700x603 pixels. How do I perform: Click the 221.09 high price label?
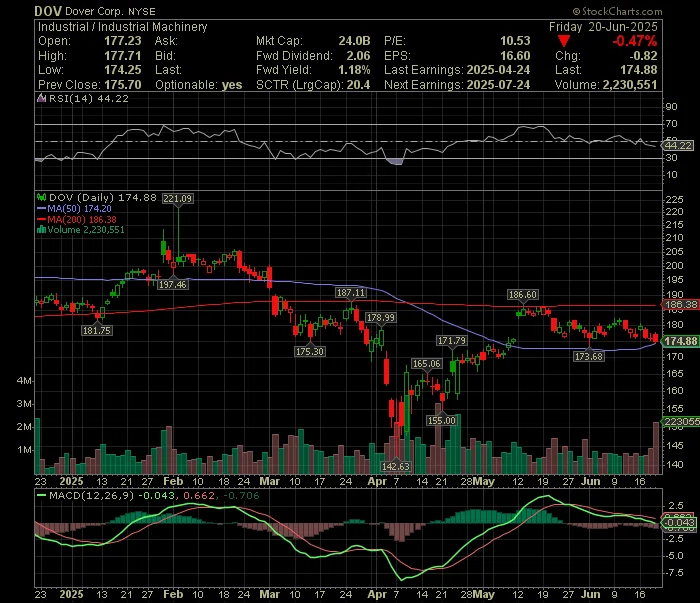click(x=178, y=198)
